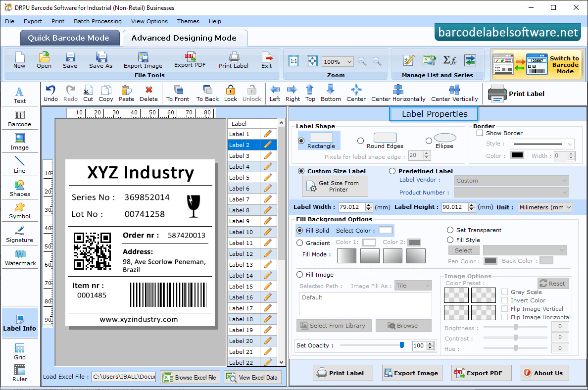588x390 pixels.
Task: Select the Line drawing tool
Action: click(19, 165)
